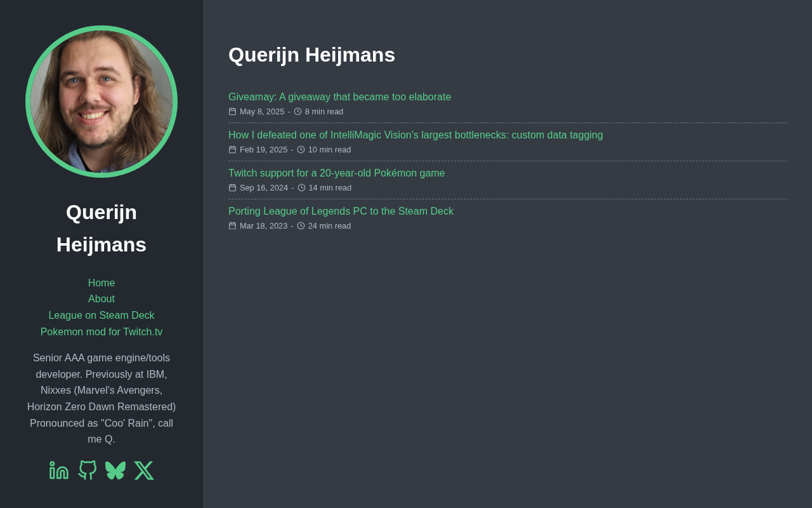Open the X (Twitter) icon

[x=144, y=470]
